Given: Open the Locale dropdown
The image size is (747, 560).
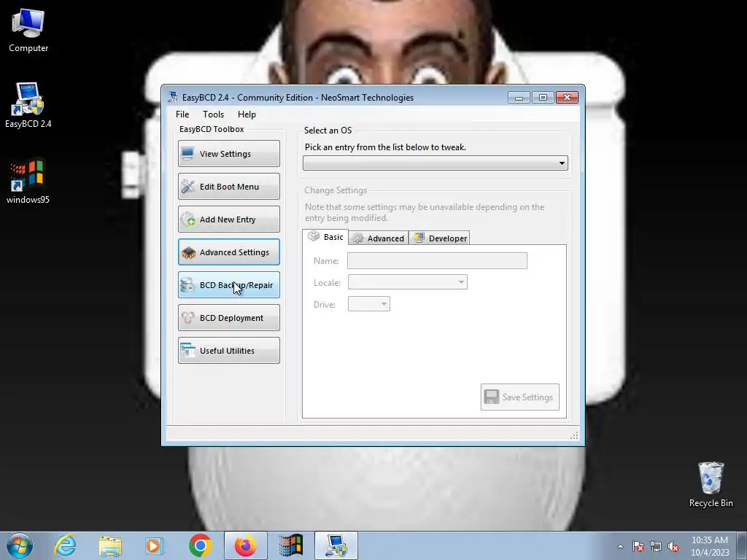Looking at the screenshot, I should click(x=407, y=282).
